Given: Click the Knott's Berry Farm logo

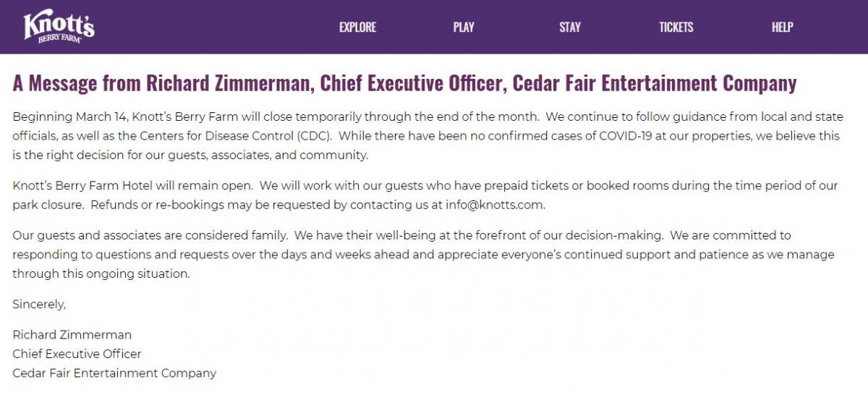Looking at the screenshot, I should pyautogui.click(x=59, y=27).
